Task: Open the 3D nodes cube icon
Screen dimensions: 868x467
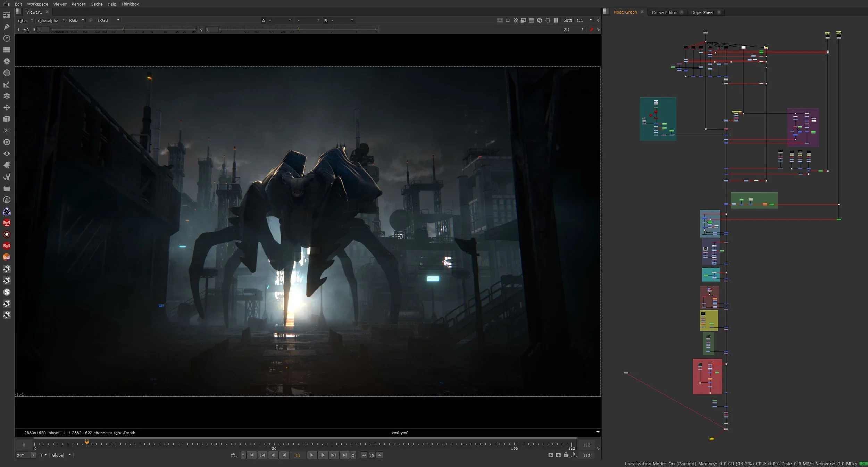Action: point(7,119)
